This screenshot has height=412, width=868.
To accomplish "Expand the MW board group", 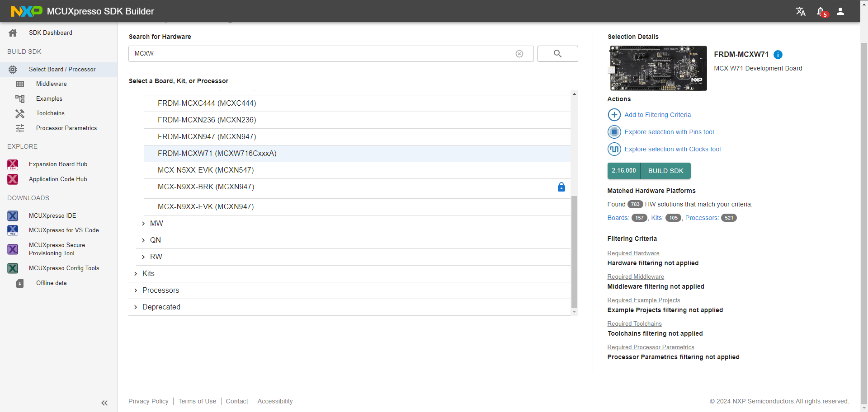I will pyautogui.click(x=143, y=224).
